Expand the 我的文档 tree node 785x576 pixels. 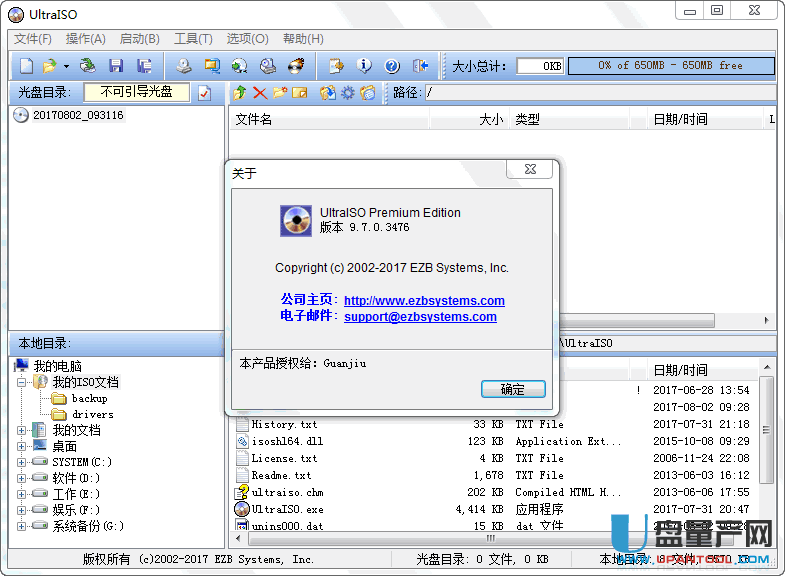click(x=22, y=430)
